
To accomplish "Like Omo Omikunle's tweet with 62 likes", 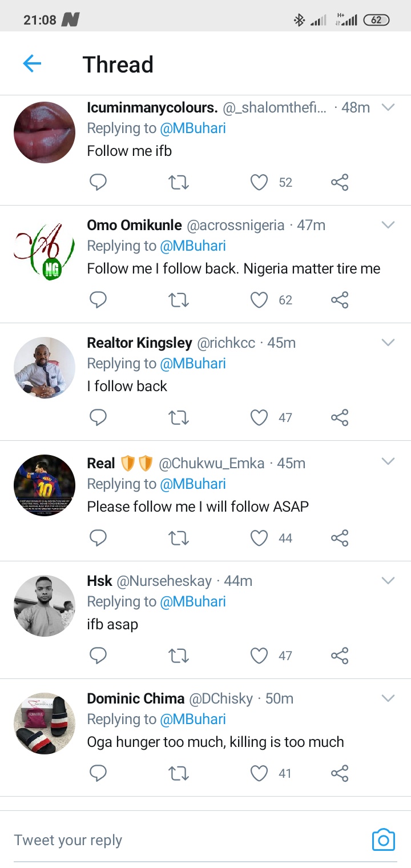I will (x=259, y=300).
